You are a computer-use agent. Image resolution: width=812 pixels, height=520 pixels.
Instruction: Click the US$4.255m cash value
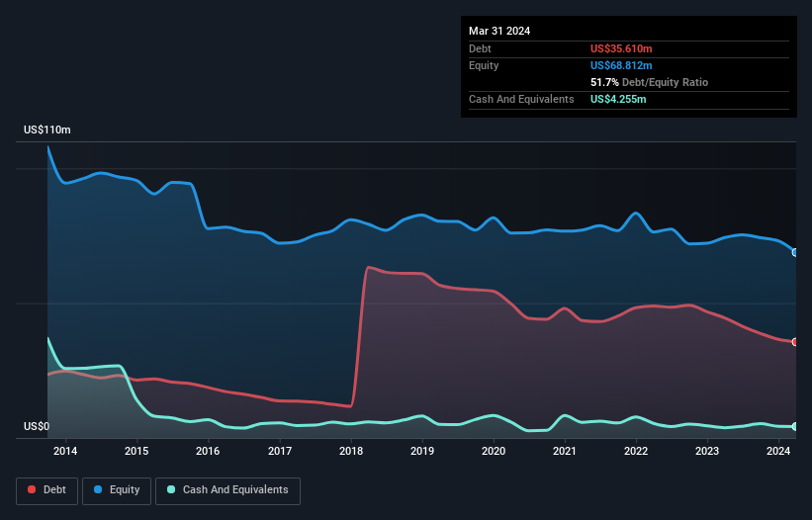pyautogui.click(x=618, y=99)
